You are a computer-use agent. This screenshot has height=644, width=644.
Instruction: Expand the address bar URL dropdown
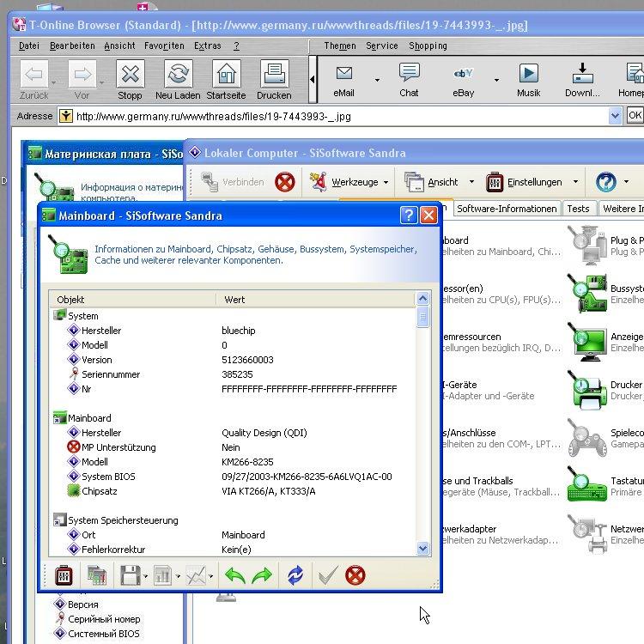click(615, 116)
